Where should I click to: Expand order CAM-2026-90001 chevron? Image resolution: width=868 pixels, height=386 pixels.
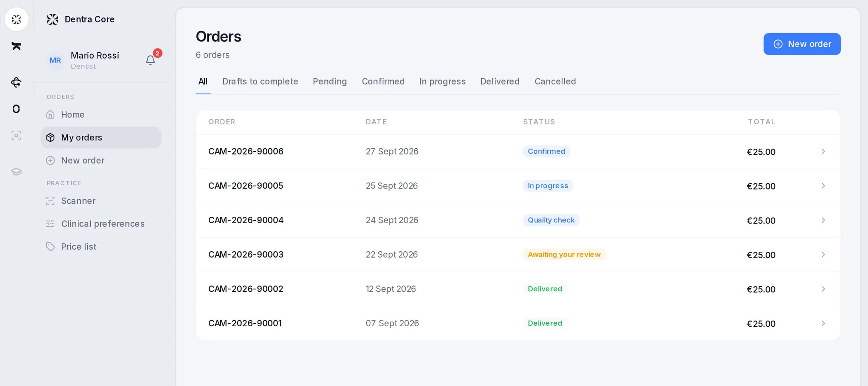[823, 323]
